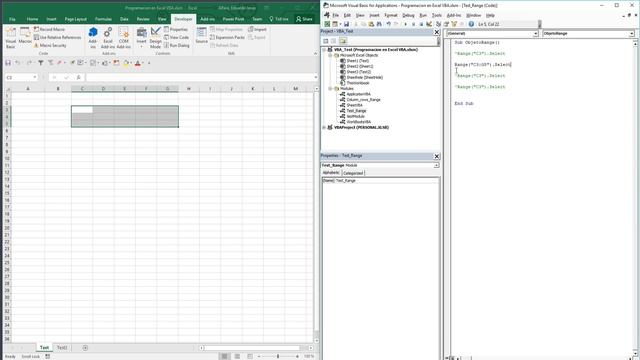Open control Properties in Developer ribbon
Screen dimensions: 640x360
[176, 29]
